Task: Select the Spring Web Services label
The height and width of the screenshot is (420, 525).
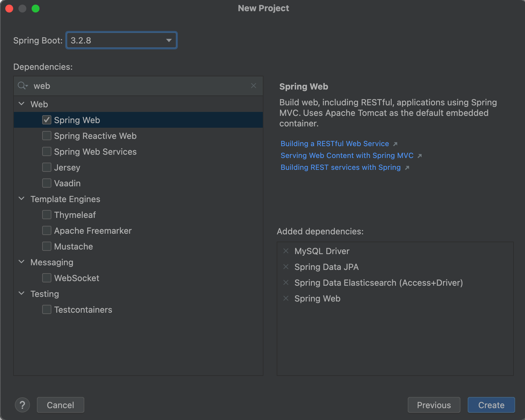Action: pyautogui.click(x=95, y=152)
